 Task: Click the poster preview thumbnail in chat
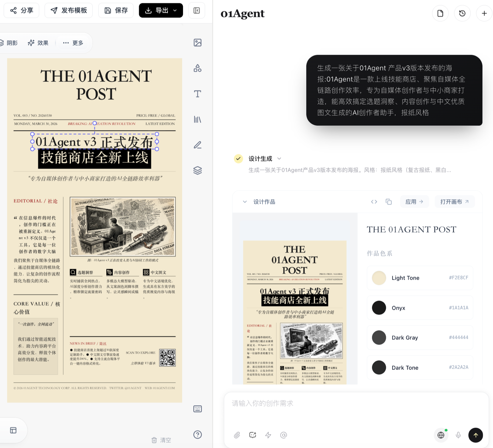[x=295, y=312]
